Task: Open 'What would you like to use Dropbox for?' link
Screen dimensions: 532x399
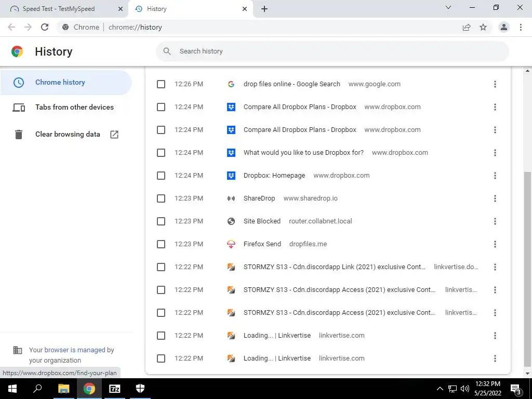Action: pos(303,153)
